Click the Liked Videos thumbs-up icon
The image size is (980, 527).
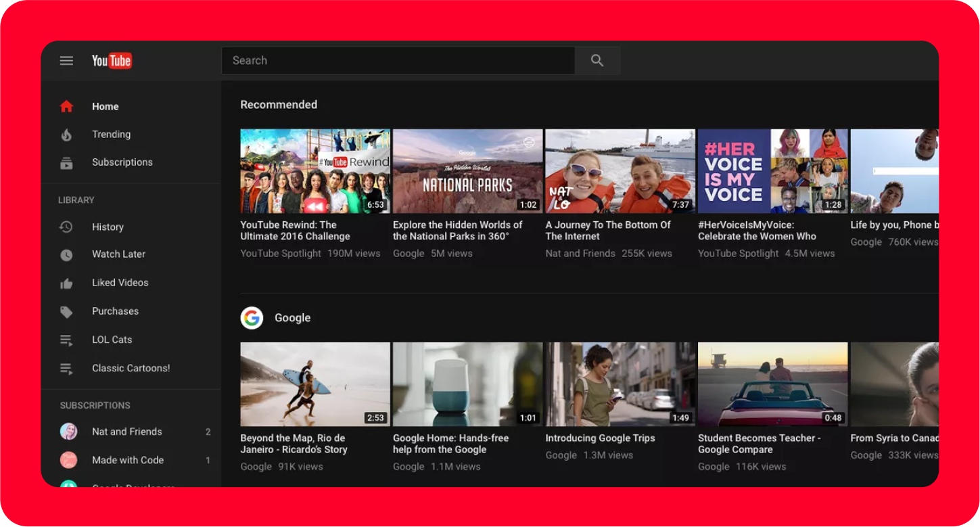66,283
